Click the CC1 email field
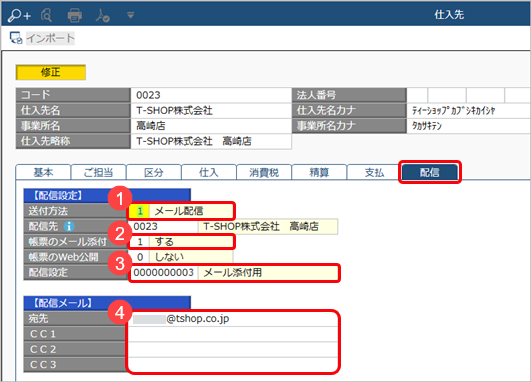531x382 pixels. (x=234, y=334)
